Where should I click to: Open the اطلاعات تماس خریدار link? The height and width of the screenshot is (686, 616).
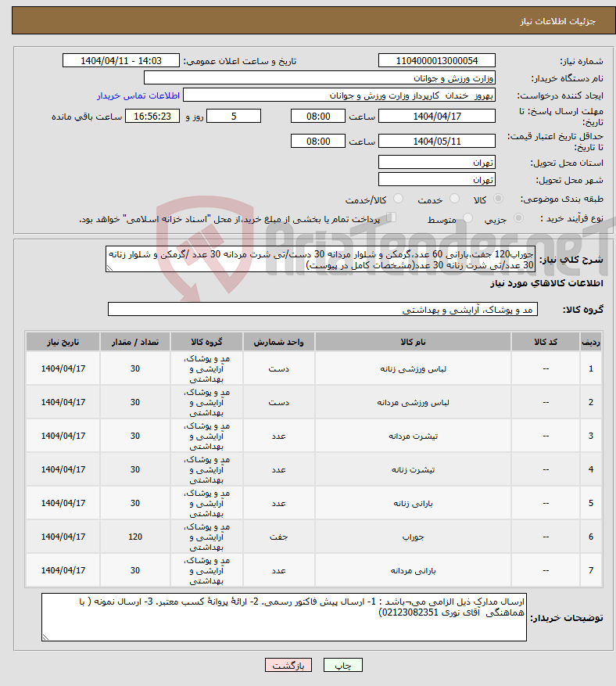[x=138, y=95]
